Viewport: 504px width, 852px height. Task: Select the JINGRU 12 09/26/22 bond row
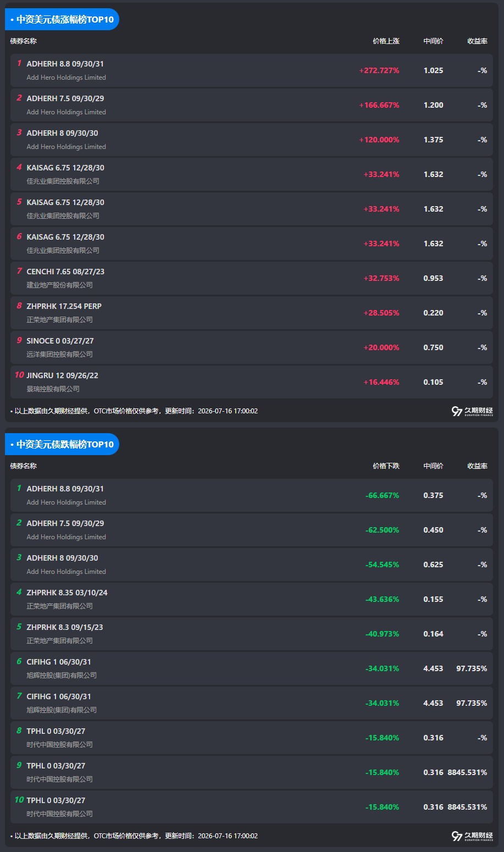252,382
